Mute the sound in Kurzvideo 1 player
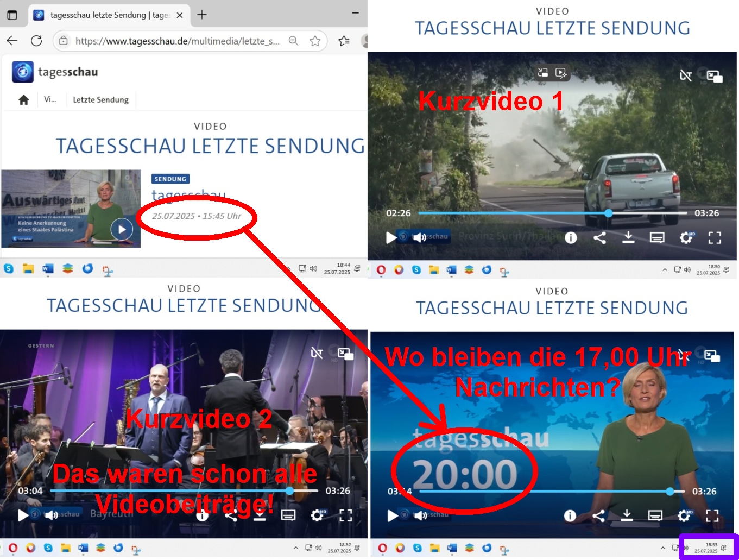739x560 pixels. point(419,237)
